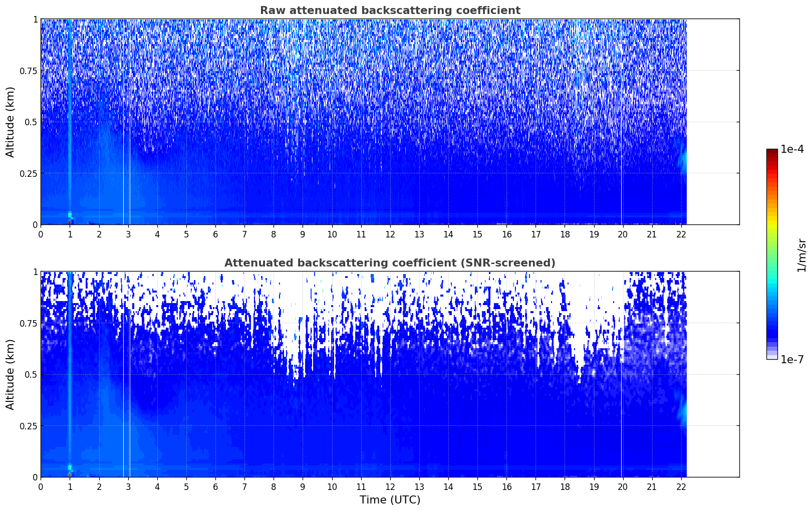The height and width of the screenshot is (511, 812).
Task: Click the 'Time (UTC)' axis label
Action: click(x=390, y=500)
